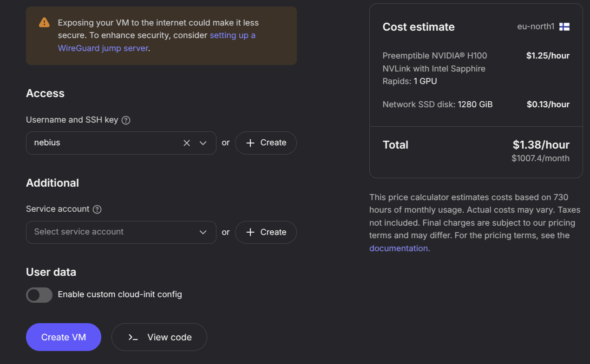Open the Select service account dropdown
The image size is (590, 364).
pos(121,232)
